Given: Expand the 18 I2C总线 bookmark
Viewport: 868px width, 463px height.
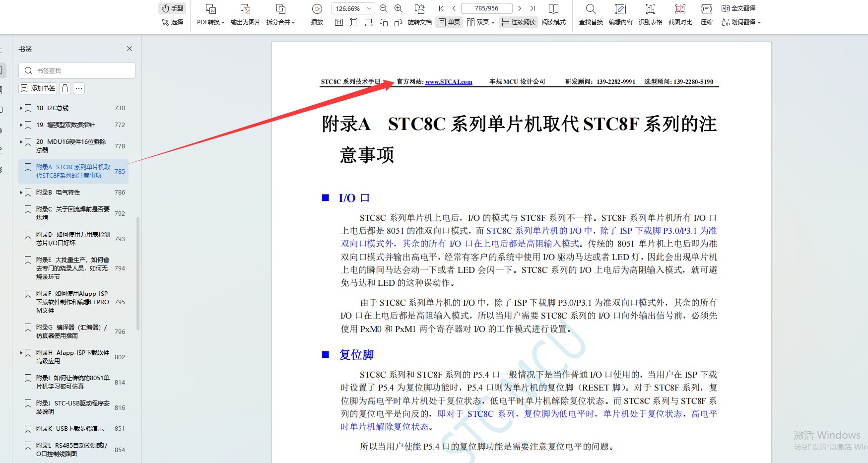Looking at the screenshot, I should [x=21, y=108].
